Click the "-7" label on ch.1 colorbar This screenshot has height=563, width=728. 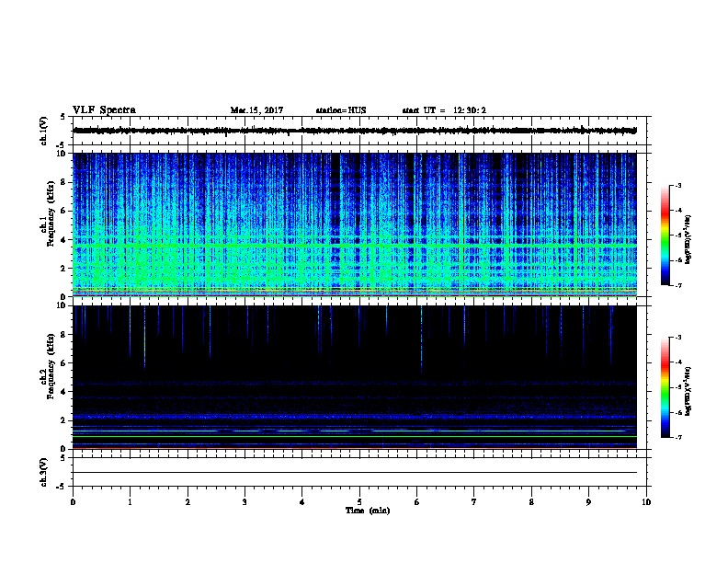677,285
